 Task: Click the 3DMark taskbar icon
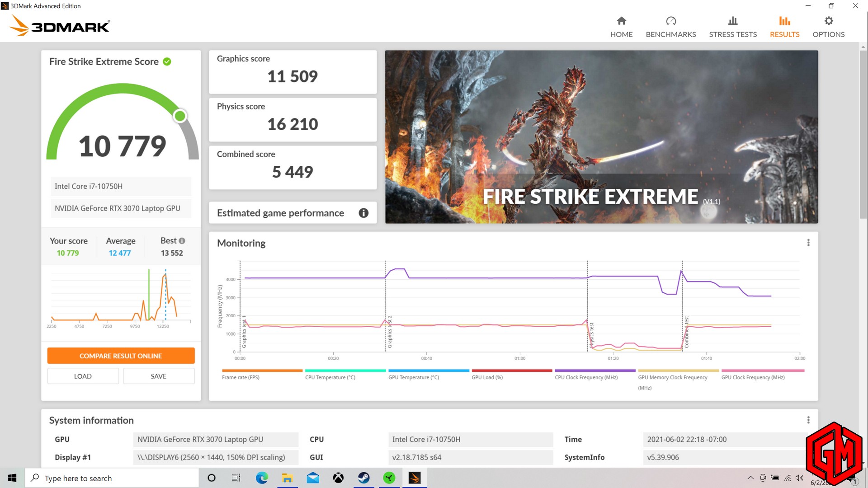tap(415, 478)
